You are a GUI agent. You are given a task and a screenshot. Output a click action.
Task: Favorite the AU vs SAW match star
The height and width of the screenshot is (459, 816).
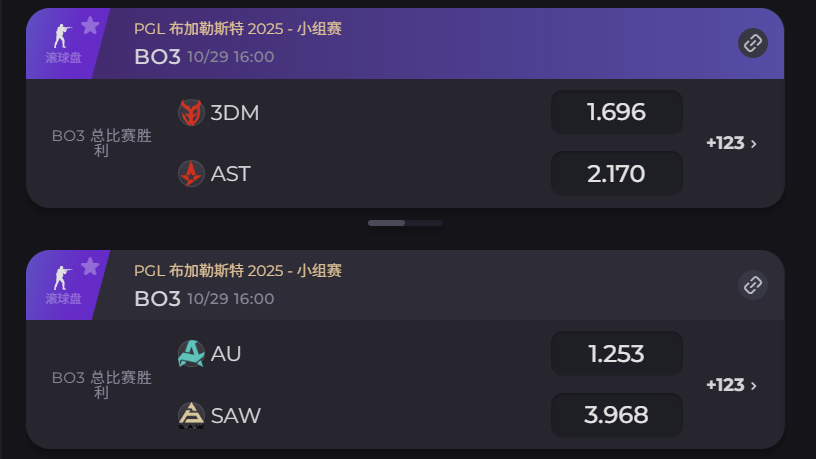tap(90, 266)
